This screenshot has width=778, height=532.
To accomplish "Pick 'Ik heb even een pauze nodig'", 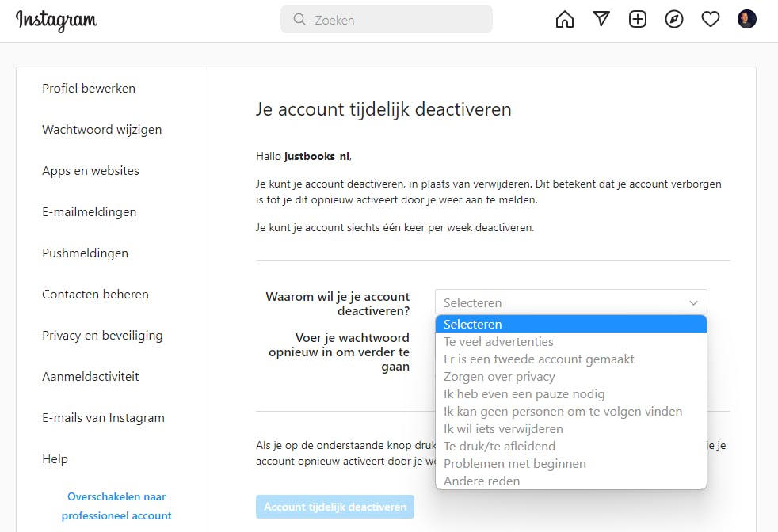I will click(524, 394).
